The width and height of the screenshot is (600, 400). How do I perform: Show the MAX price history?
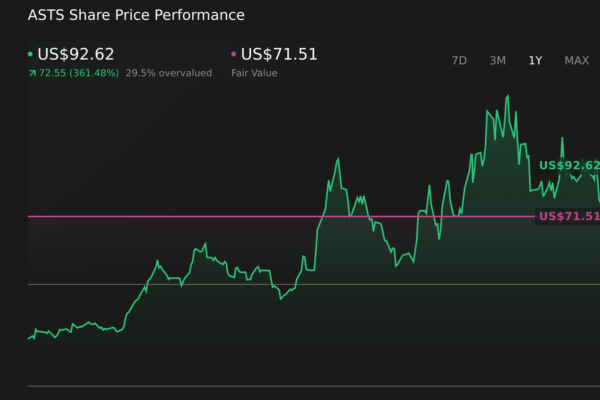pyautogui.click(x=576, y=60)
